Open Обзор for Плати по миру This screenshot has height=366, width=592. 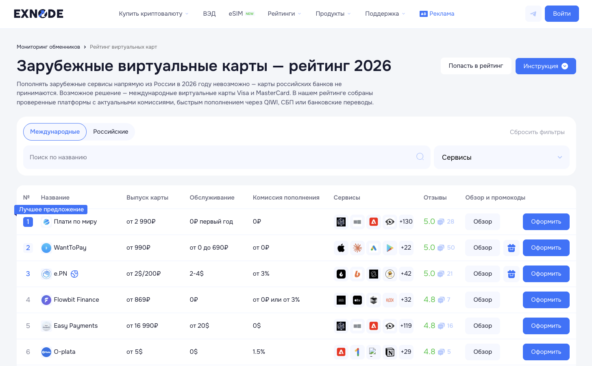coord(483,222)
